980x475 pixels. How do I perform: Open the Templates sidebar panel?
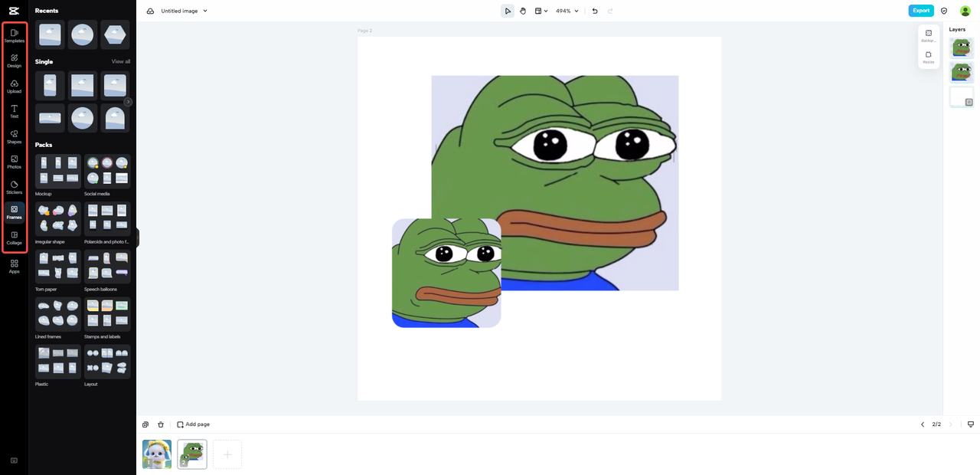pyautogui.click(x=14, y=35)
